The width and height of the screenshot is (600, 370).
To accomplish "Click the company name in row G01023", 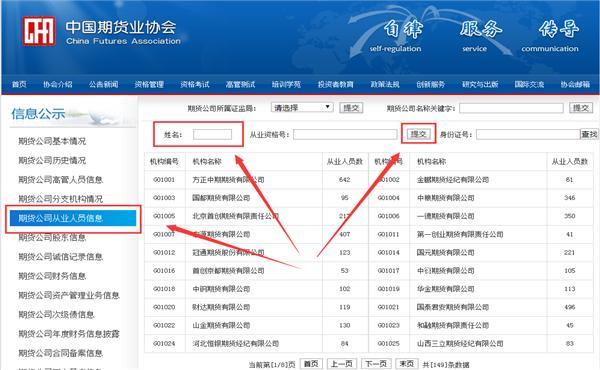I will click(x=453, y=325).
